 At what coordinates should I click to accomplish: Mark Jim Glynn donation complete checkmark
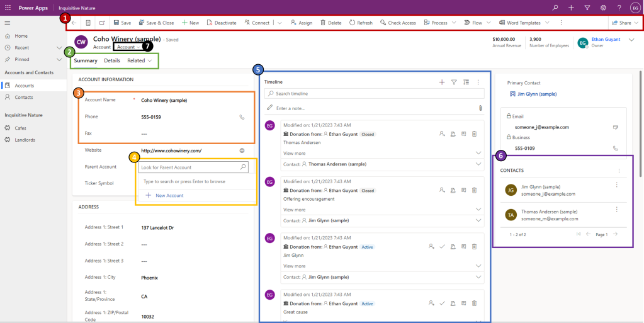[442, 247]
